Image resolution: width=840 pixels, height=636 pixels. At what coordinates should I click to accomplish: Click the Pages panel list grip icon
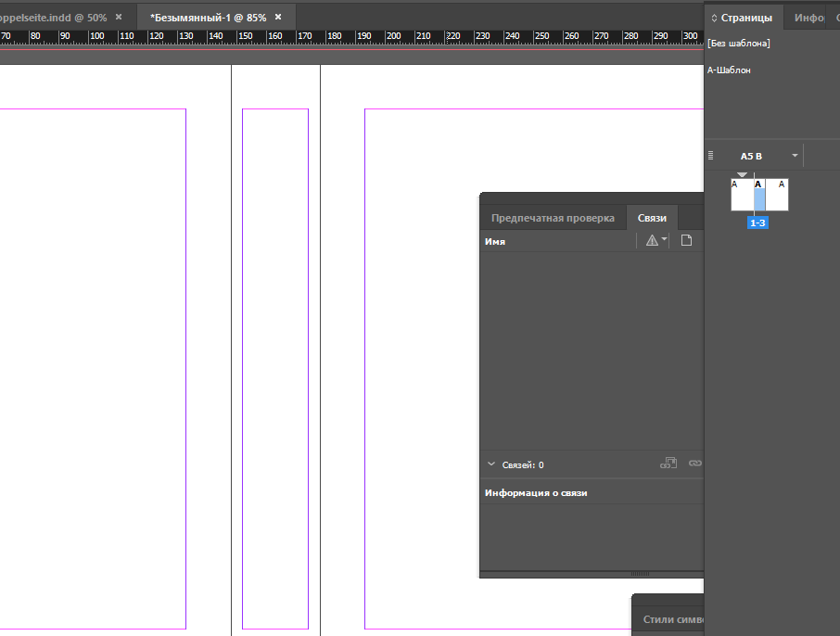(x=711, y=156)
